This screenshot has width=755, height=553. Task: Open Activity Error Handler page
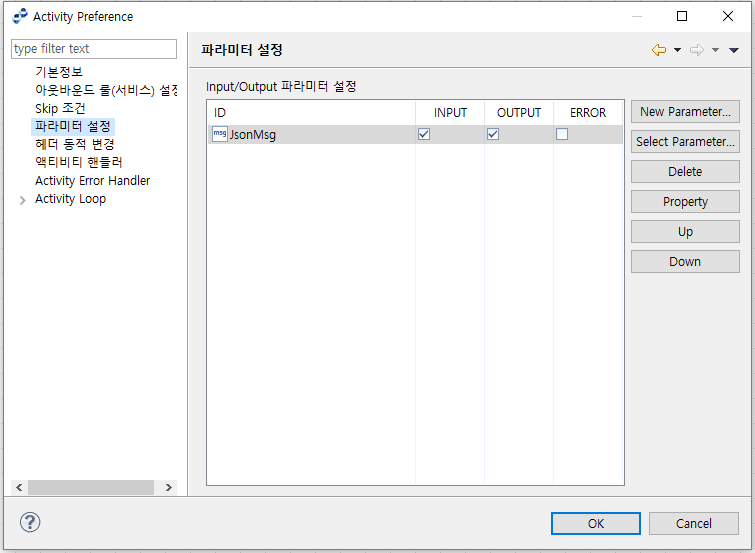[92, 181]
